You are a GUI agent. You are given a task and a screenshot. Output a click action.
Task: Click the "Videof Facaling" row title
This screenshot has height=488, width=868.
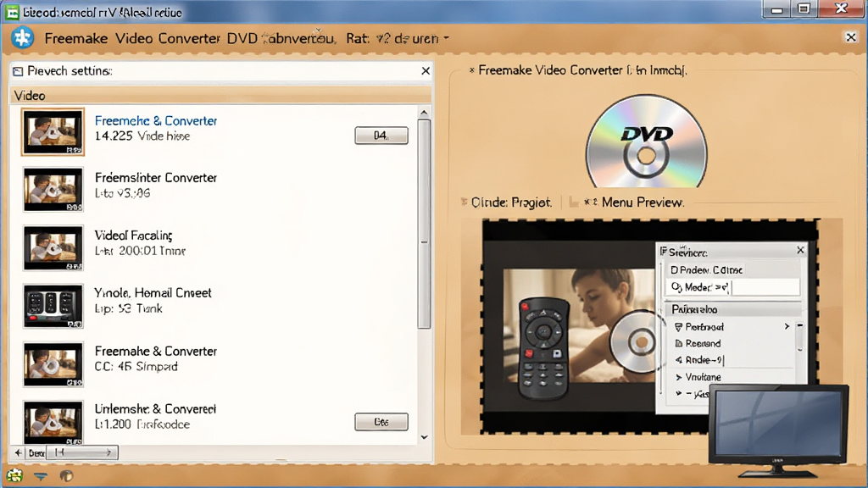[x=133, y=236]
